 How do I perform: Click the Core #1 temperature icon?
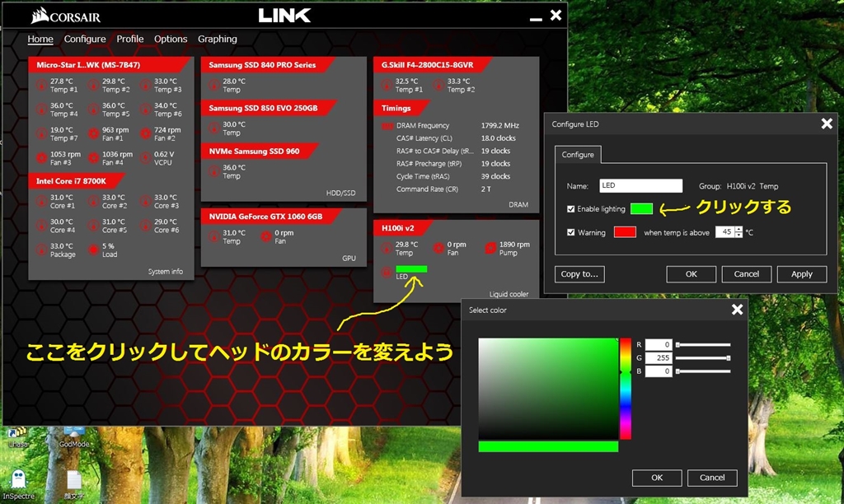pos(41,201)
